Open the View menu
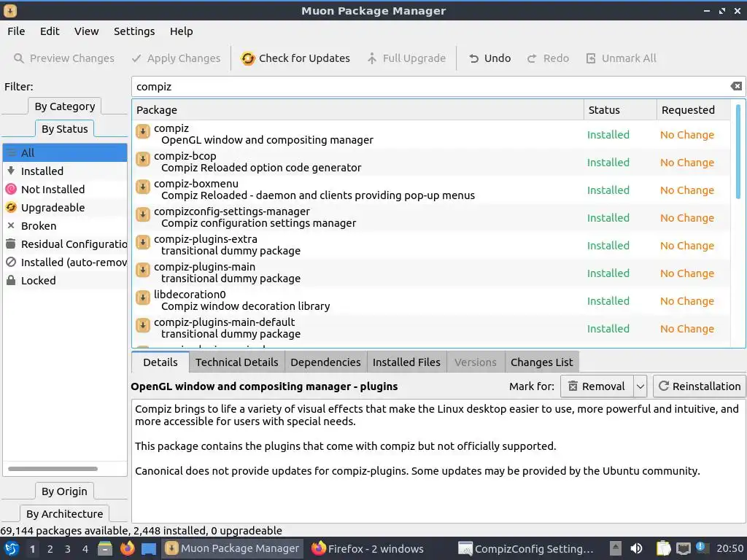This screenshot has width=747, height=560. 86,31
